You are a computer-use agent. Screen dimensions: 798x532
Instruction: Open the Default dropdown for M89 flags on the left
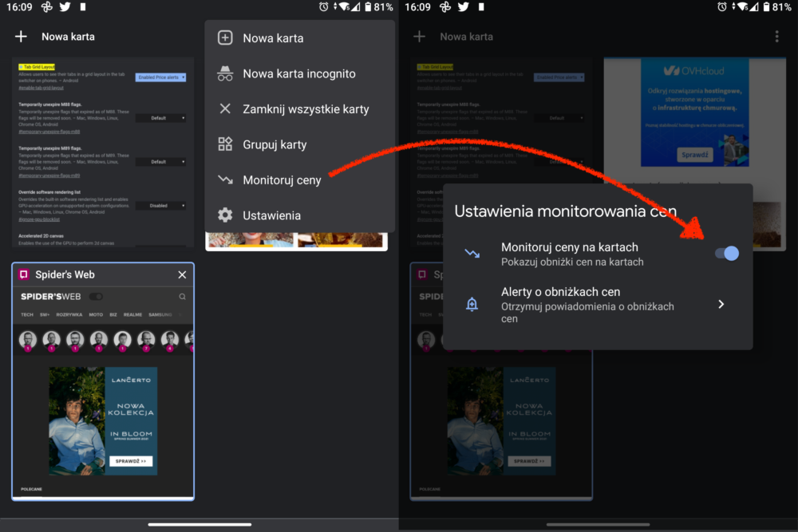point(161,162)
